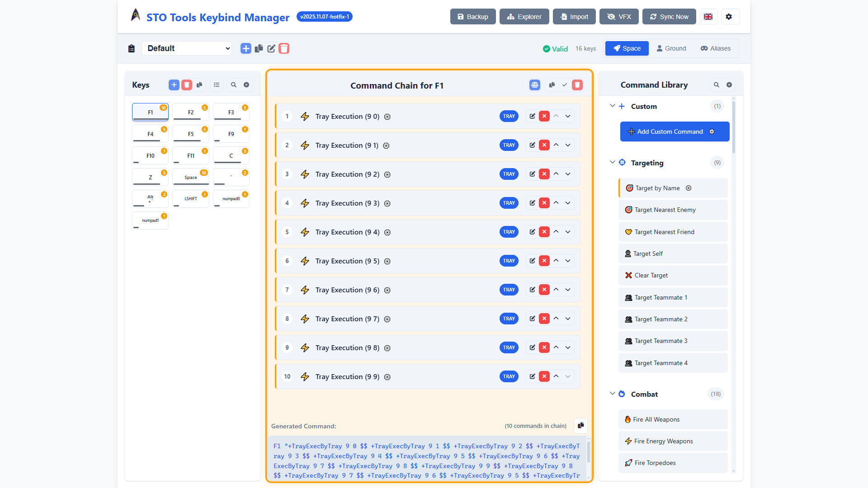Click the Backup button

[473, 16]
